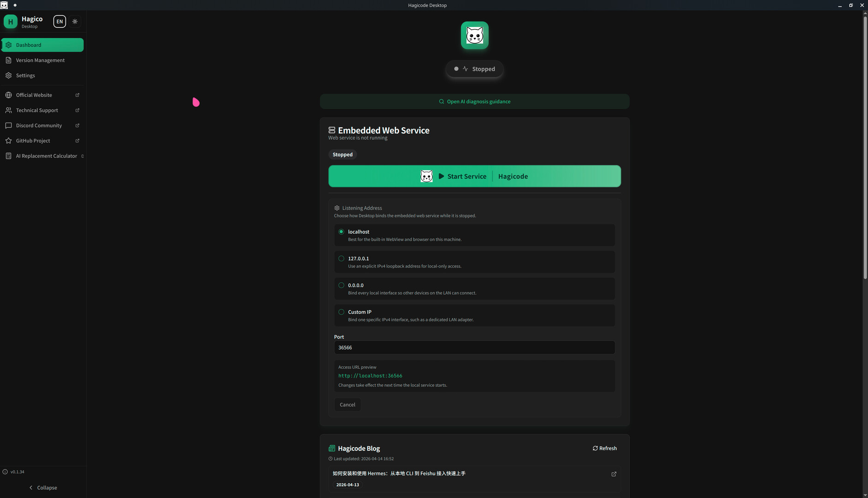
Task: Select the Custom IP radio option
Action: [341, 312]
